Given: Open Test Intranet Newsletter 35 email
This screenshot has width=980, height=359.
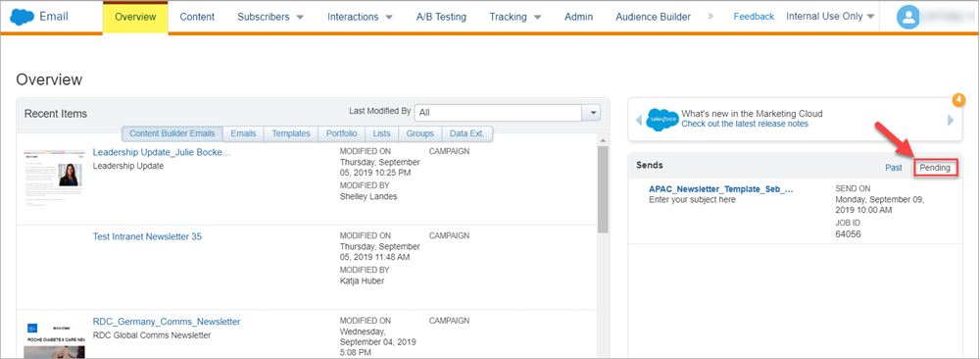Looking at the screenshot, I should (147, 236).
